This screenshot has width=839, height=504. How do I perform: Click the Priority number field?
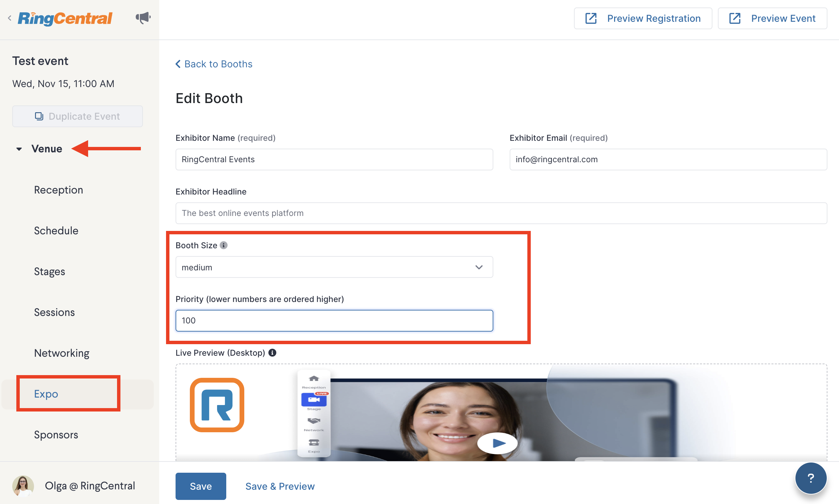point(334,320)
